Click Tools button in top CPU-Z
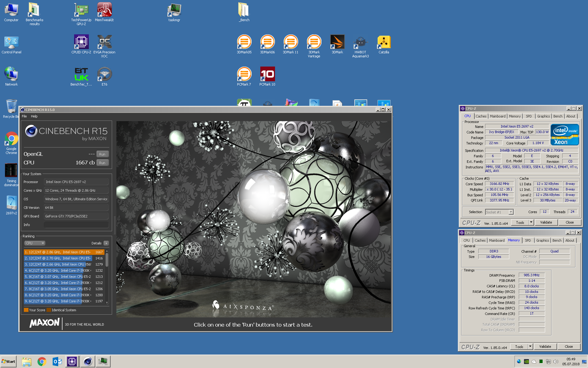 (520, 223)
